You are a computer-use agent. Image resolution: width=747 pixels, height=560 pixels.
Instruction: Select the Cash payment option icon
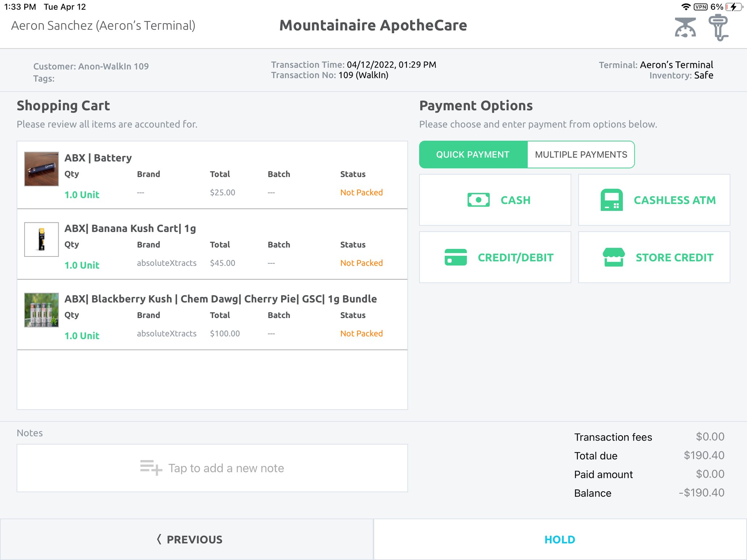pyautogui.click(x=478, y=199)
